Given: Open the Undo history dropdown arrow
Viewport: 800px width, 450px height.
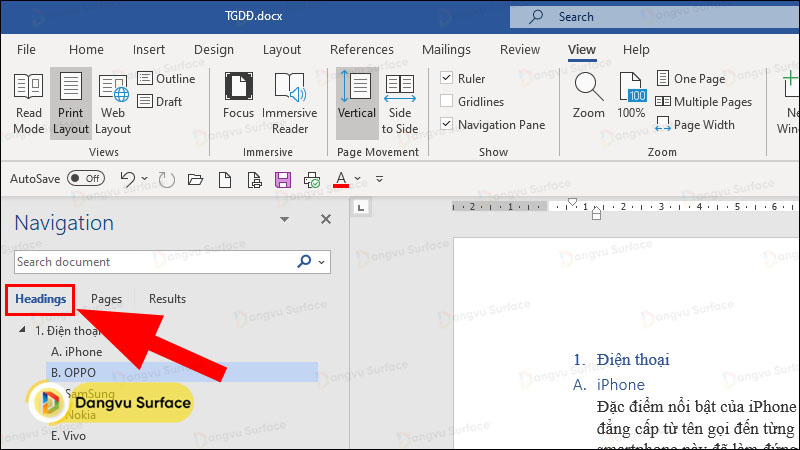Looking at the screenshot, I should click(144, 179).
